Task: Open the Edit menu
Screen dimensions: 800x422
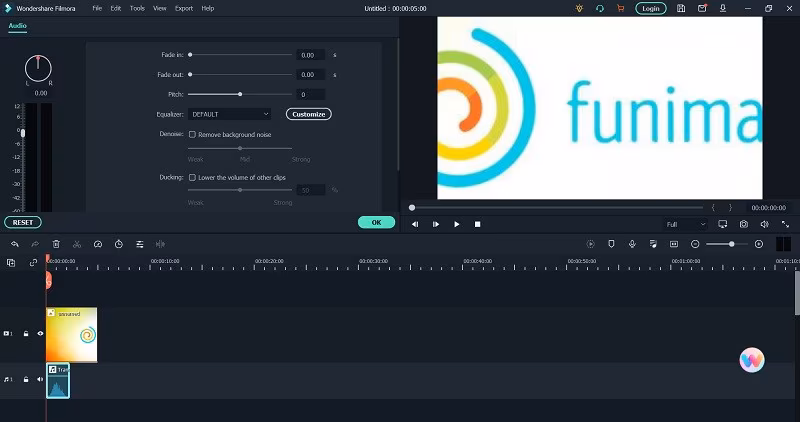Action: tap(116, 8)
